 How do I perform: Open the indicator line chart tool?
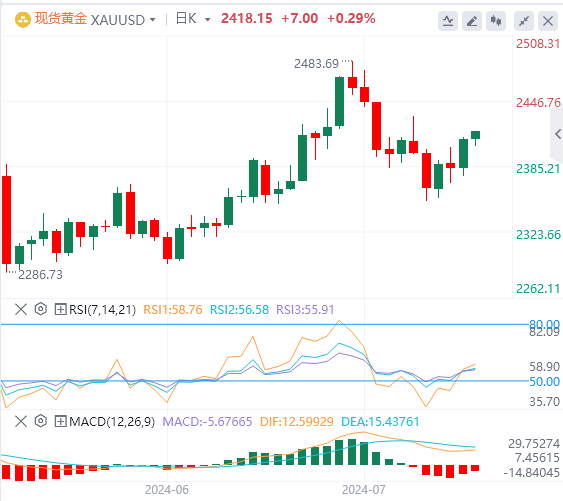pyautogui.click(x=448, y=21)
